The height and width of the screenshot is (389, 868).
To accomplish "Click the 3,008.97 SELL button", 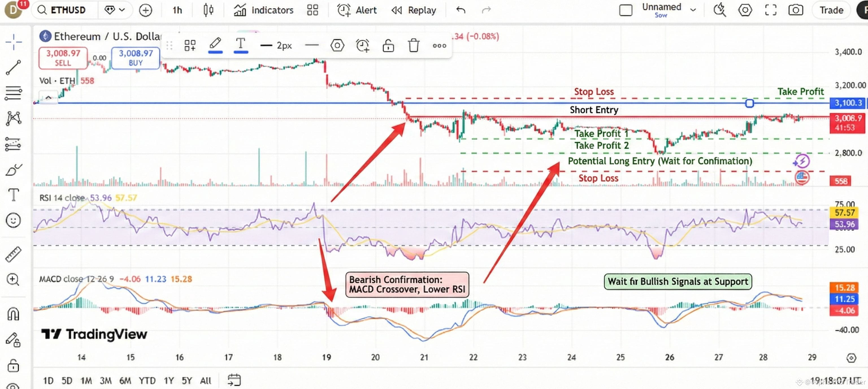I will coord(63,58).
